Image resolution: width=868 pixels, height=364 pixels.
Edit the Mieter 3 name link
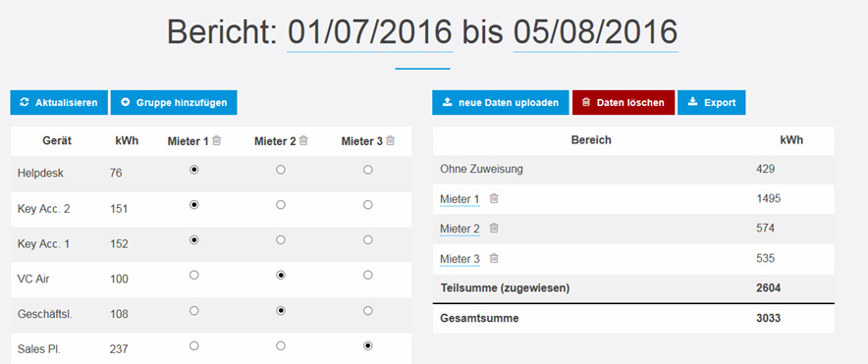tap(460, 259)
